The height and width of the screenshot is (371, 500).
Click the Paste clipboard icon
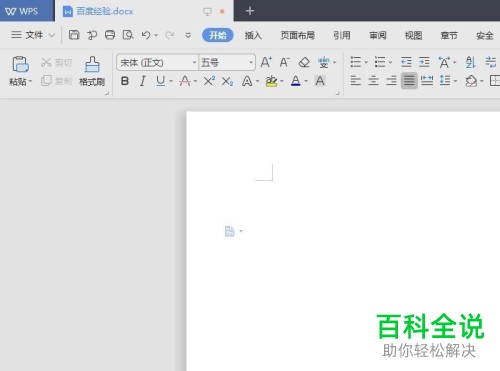coord(20,64)
